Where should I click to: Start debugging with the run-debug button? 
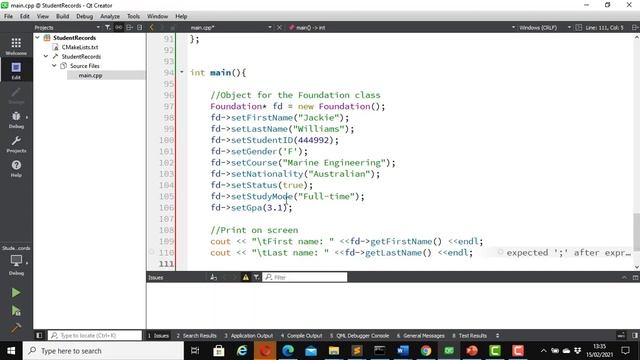coord(16,311)
